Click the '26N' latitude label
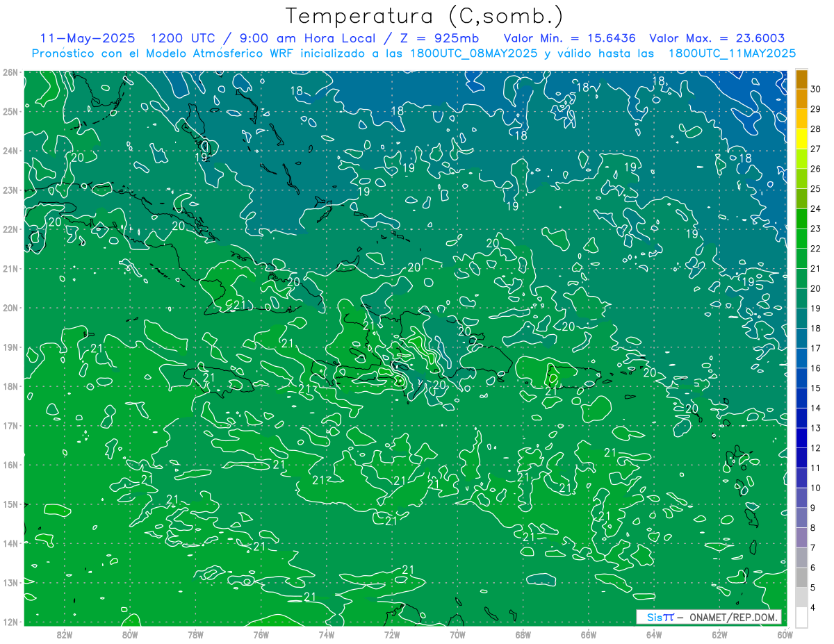This screenshot has height=644, width=834. click(x=10, y=72)
